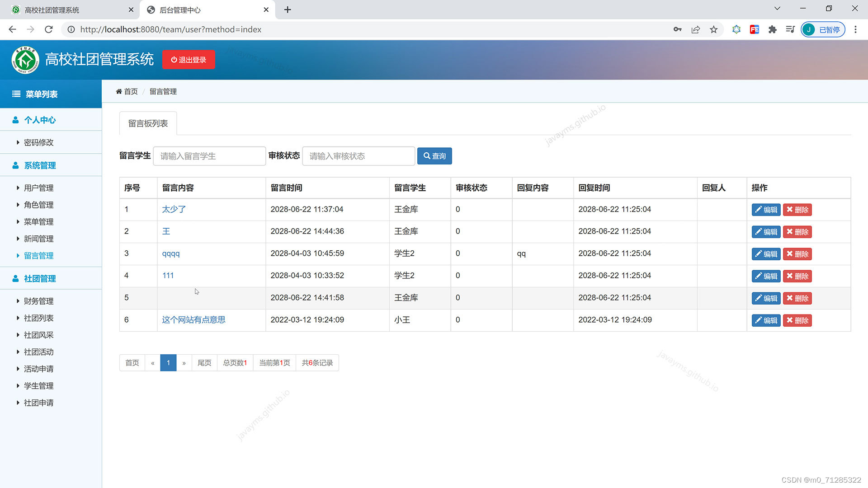868x488 pixels.
Task: Reload the page with the refresh icon
Action: pyautogui.click(x=49, y=30)
